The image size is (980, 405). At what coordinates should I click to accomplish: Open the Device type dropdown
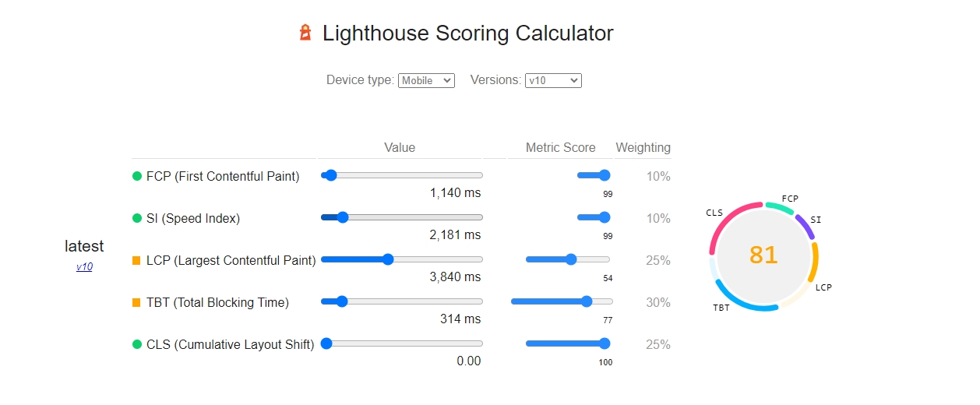[x=426, y=80]
